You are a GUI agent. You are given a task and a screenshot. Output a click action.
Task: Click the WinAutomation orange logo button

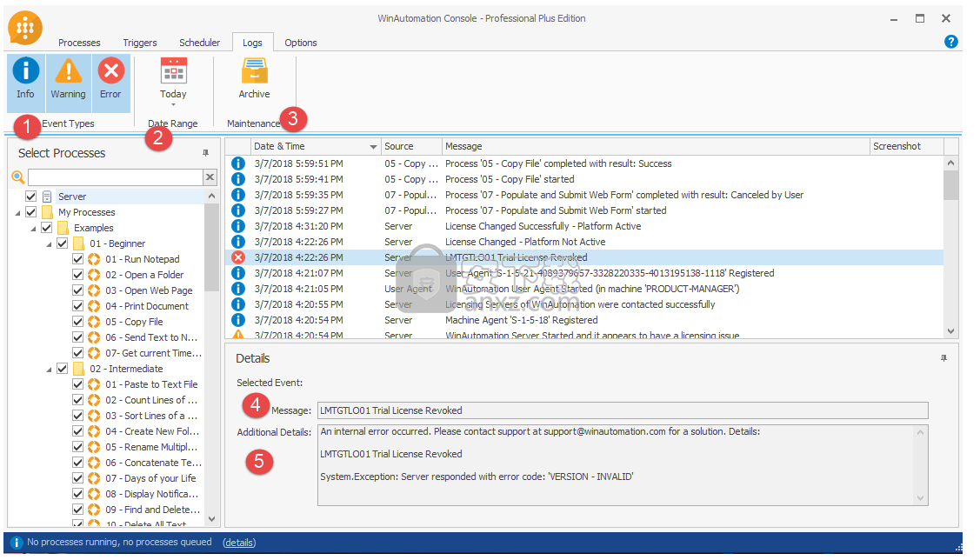[x=25, y=28]
